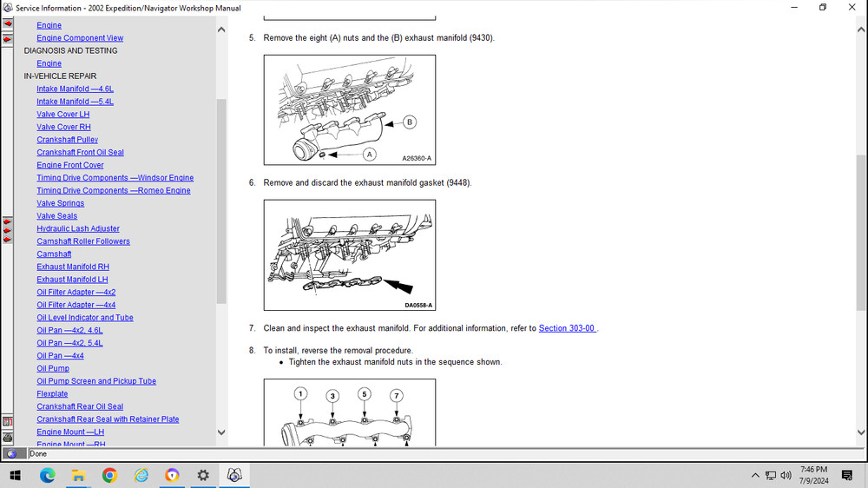Go to Timing Drive Components —Windsor Engine
The height and width of the screenshot is (488, 868).
coord(115,178)
